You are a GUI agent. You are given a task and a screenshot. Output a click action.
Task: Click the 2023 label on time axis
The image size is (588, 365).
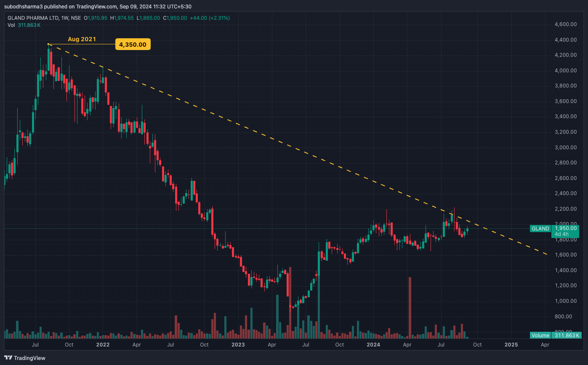(238, 345)
